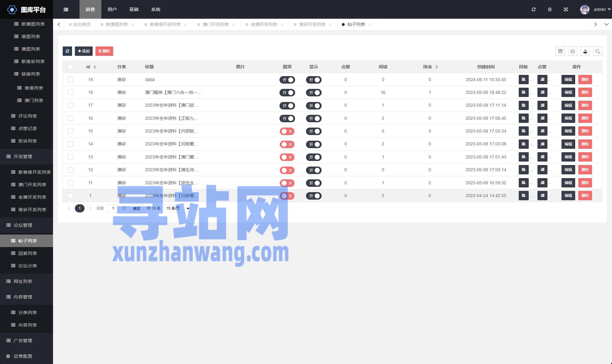The image size is (612, 364).
Task: Toggle the 显示 switch for row 13
Action: click(x=313, y=157)
